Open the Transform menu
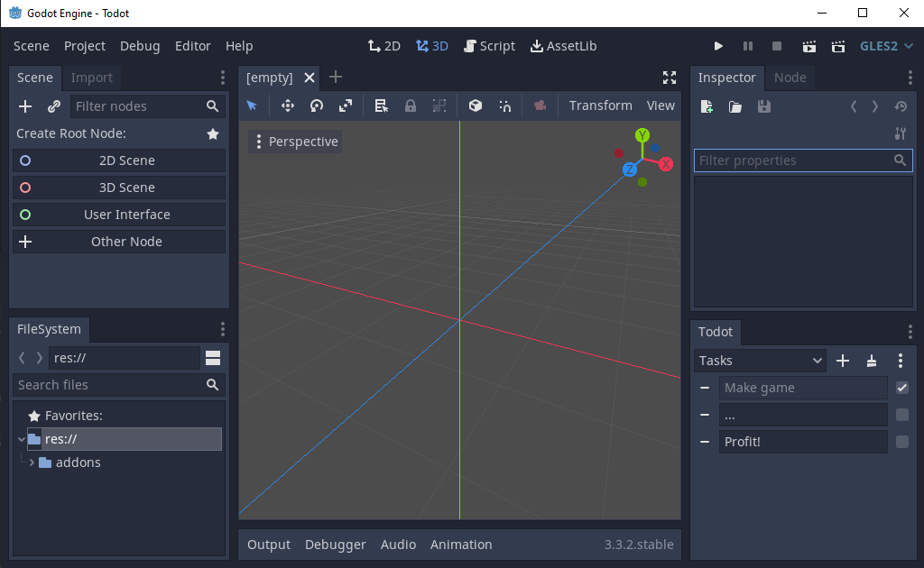 point(600,106)
